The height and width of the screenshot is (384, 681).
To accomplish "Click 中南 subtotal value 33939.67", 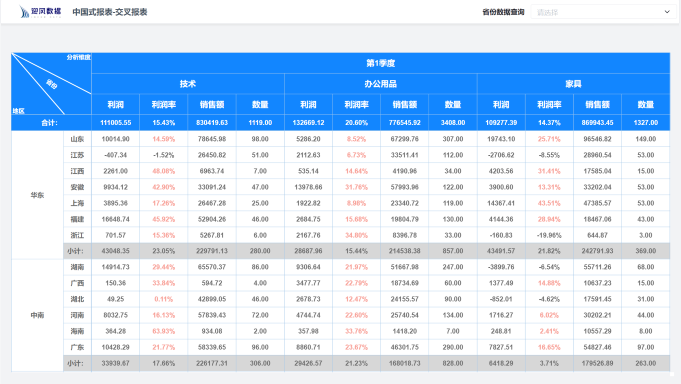I will coord(116,363).
